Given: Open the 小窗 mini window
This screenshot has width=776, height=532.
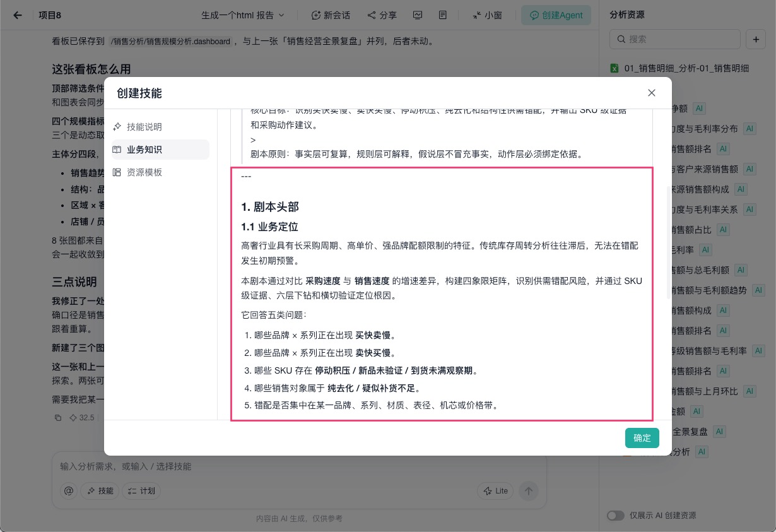Looking at the screenshot, I should 486,15.
